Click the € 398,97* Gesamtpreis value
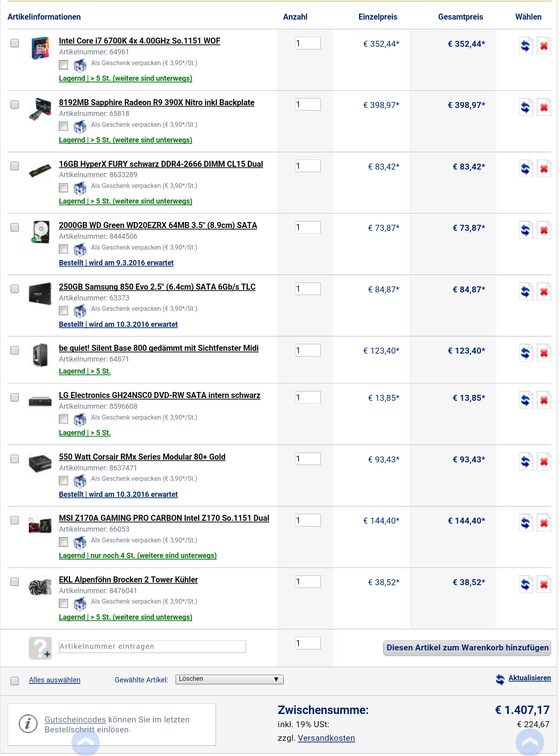Image resolution: width=560 pixels, height=756 pixels. tap(466, 105)
